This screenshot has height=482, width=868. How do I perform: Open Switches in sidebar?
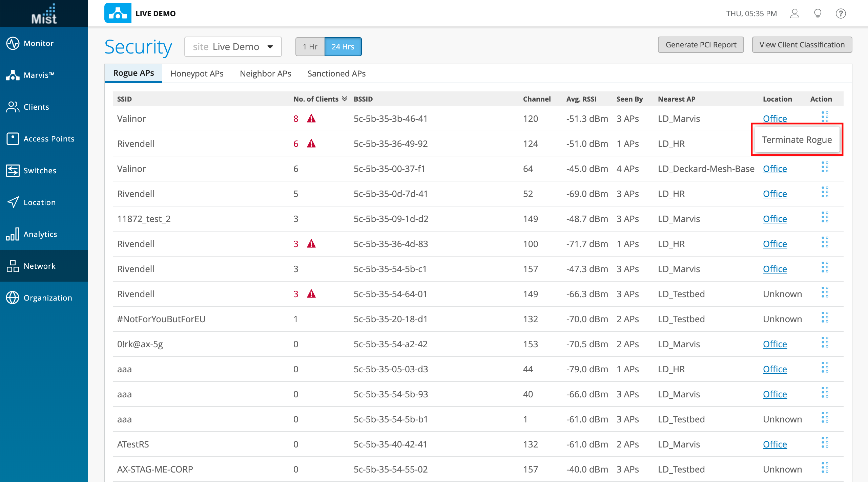tap(40, 171)
